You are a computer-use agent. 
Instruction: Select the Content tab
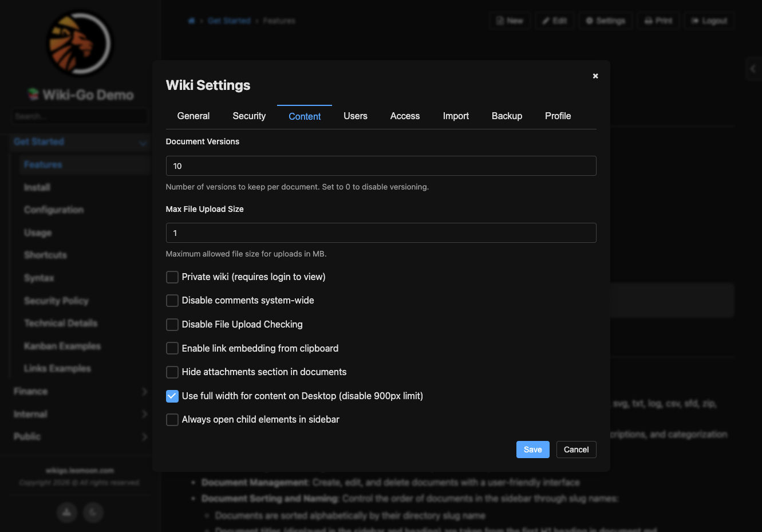point(305,117)
